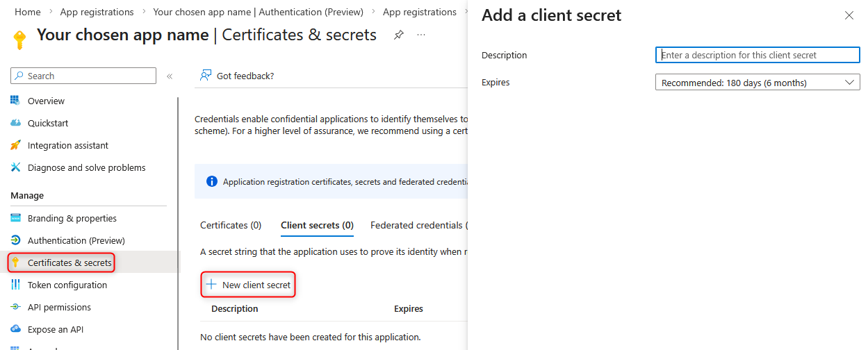Open the ellipsis more options menu
This screenshot has width=868, height=350.
point(421,35)
